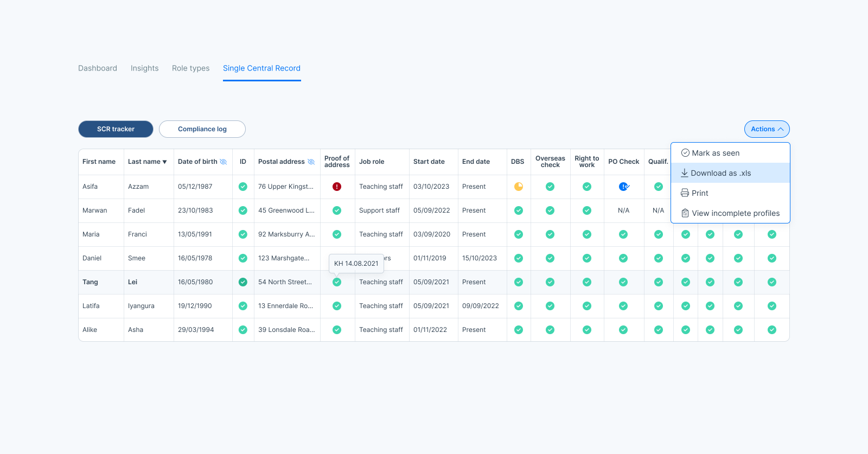Viewport: 868px width, 454px height.
Task: Open the Insights tab
Action: pyautogui.click(x=144, y=68)
